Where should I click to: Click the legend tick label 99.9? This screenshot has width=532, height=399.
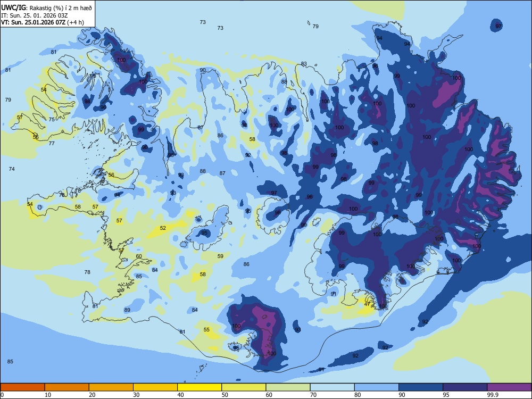[x=492, y=395]
